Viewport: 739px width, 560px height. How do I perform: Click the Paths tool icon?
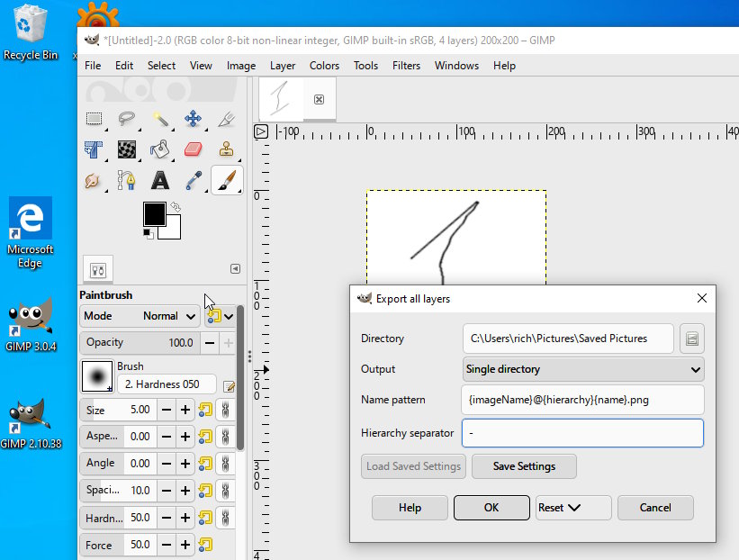[x=127, y=180]
